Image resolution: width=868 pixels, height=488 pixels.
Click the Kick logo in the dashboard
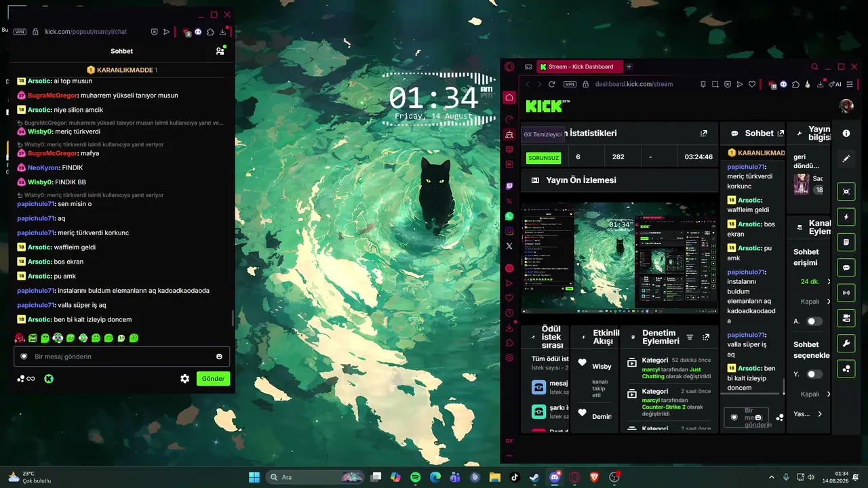tap(545, 106)
